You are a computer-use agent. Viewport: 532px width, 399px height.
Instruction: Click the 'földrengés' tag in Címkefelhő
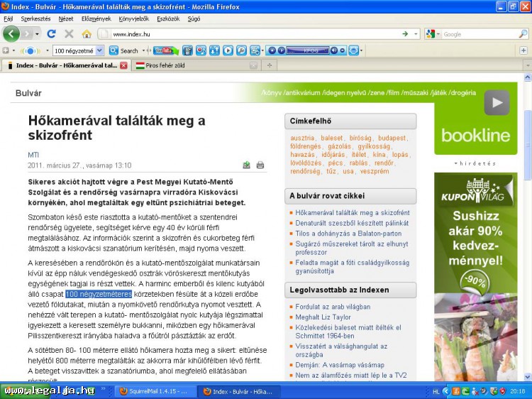click(x=305, y=146)
